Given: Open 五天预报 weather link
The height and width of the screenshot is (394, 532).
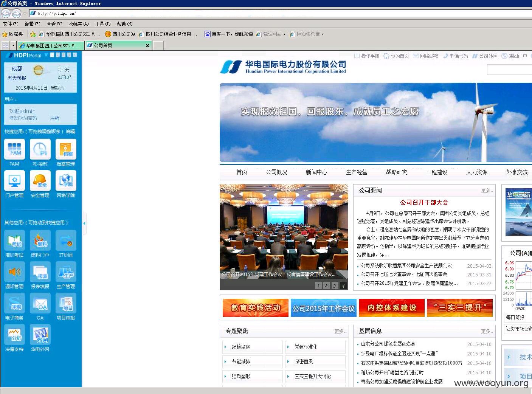Looking at the screenshot, I should pos(17,78).
